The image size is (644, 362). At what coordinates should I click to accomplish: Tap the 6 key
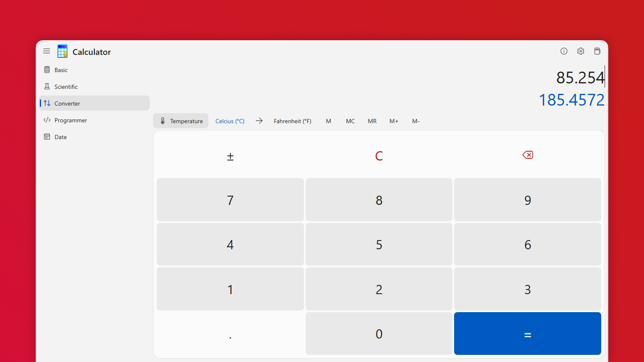[527, 244]
